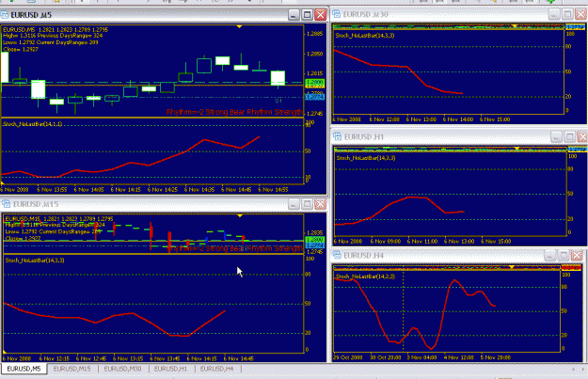Minimize the EURUSD,M15 chart window
This screenshot has height=379, width=588.
(294, 204)
